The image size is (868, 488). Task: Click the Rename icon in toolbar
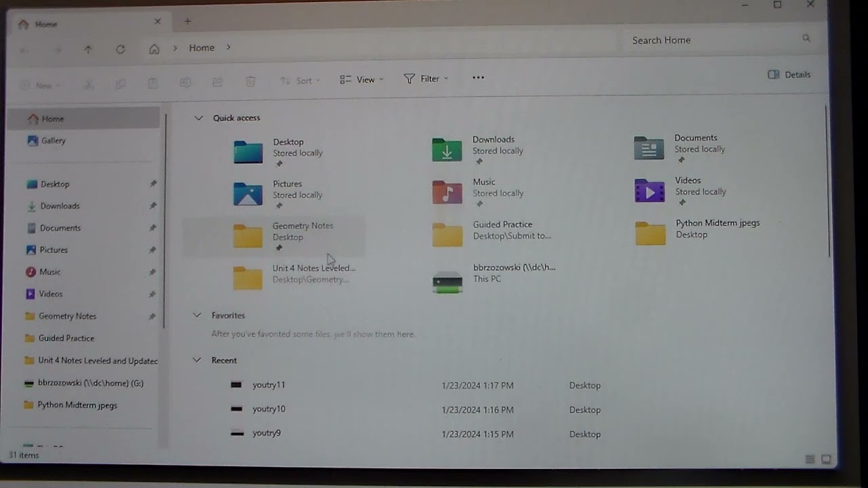click(x=185, y=83)
